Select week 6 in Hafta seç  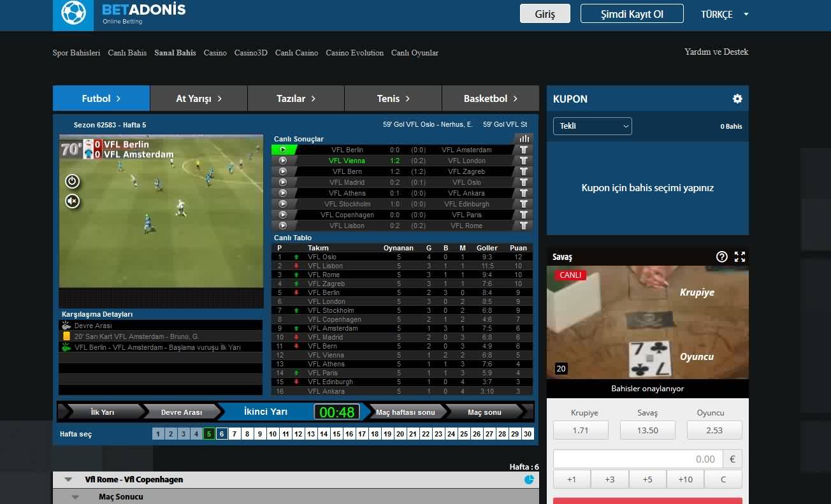coord(222,434)
